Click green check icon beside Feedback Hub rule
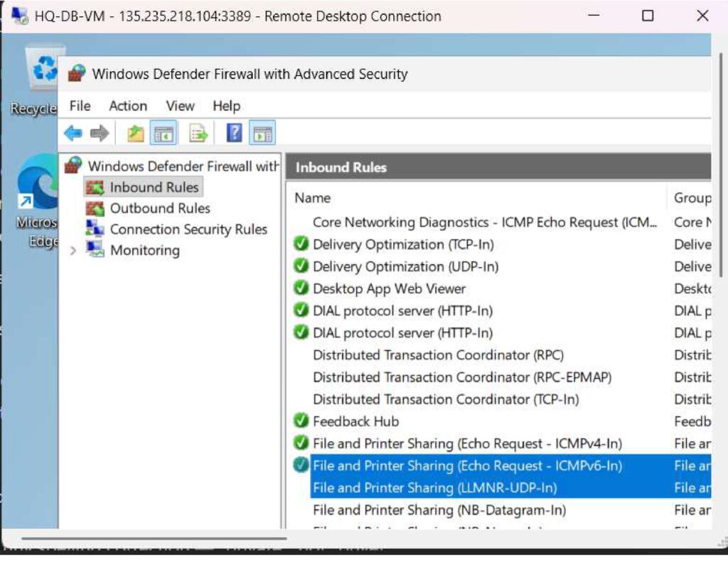Image resolution: width=728 pixels, height=562 pixels. [301, 421]
